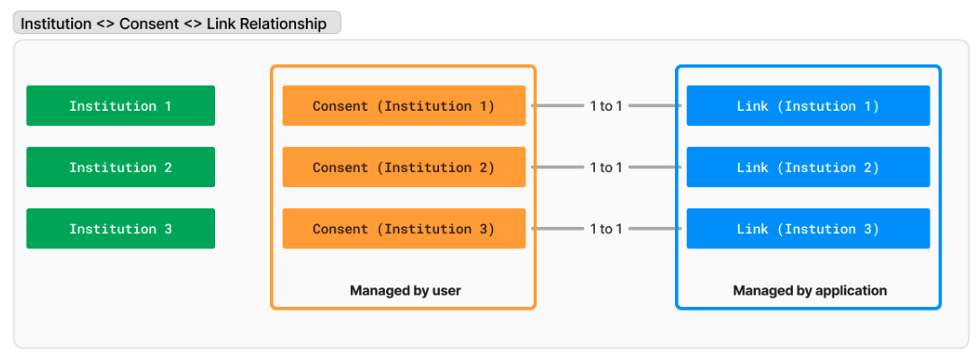This screenshot has height=361, width=980.
Task: Click the Institution 3 green box
Action: tap(121, 229)
